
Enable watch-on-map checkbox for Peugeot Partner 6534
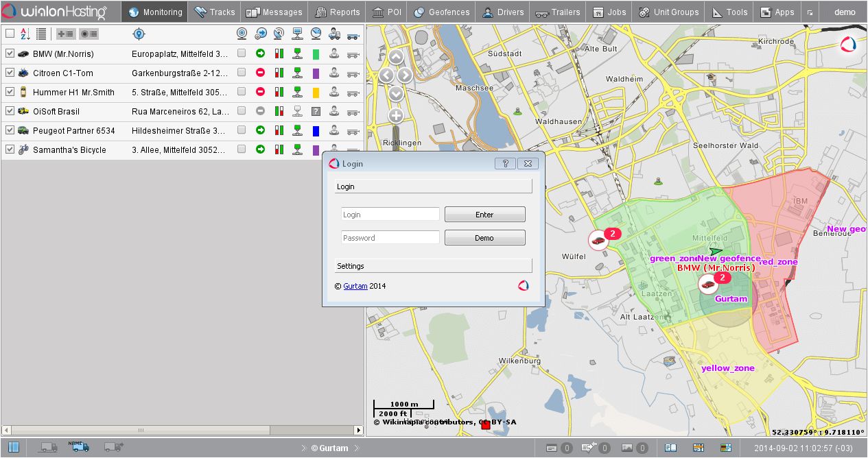[x=242, y=130]
